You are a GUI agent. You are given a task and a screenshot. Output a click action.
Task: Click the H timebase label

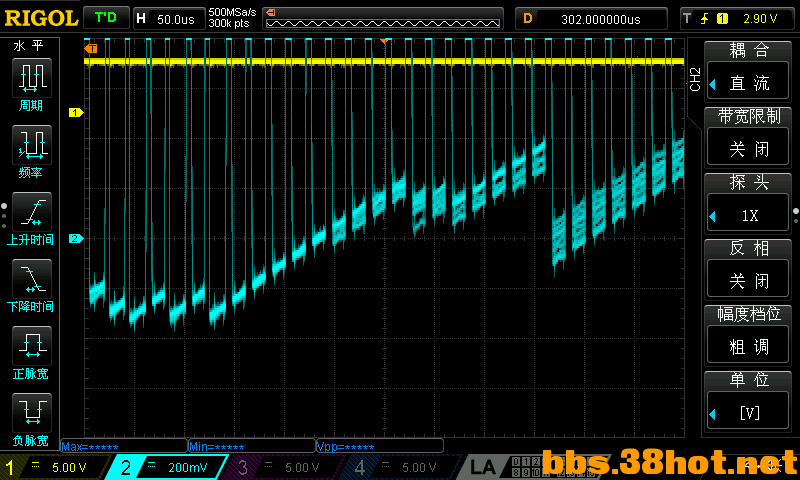pyautogui.click(x=141, y=18)
